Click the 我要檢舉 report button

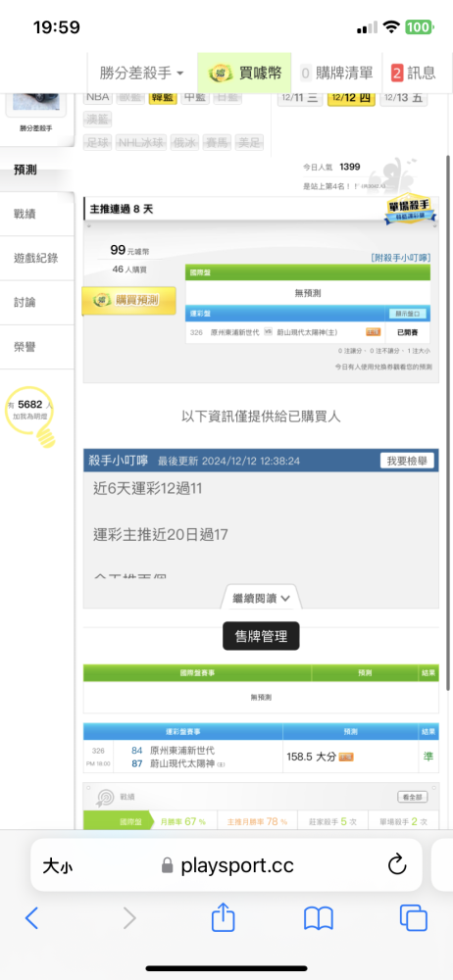pos(407,461)
